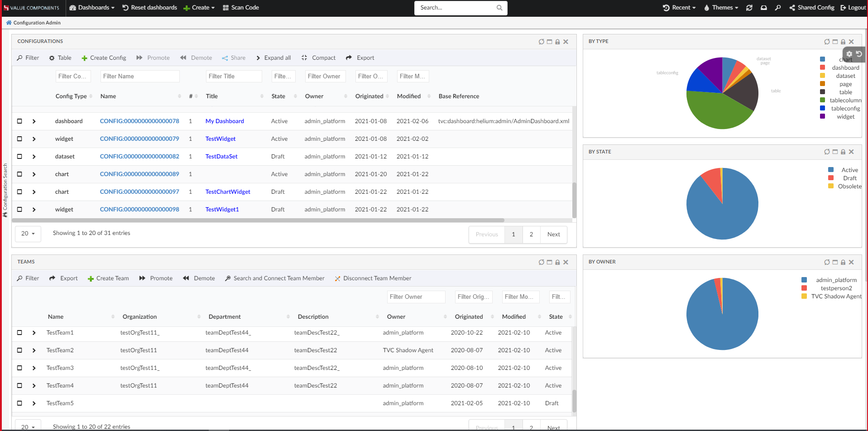Check the TestDataSet row checkbox
The image size is (868, 431).
(x=19, y=157)
